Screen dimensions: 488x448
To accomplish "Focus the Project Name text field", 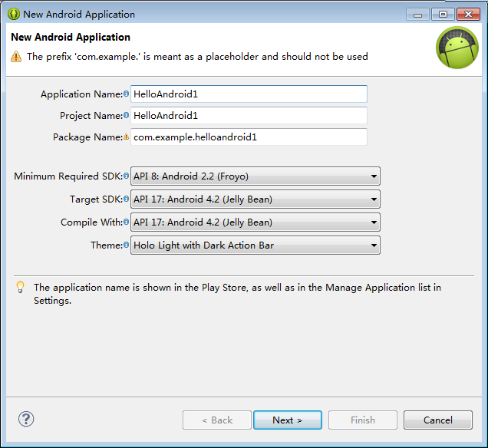I will tap(249, 115).
